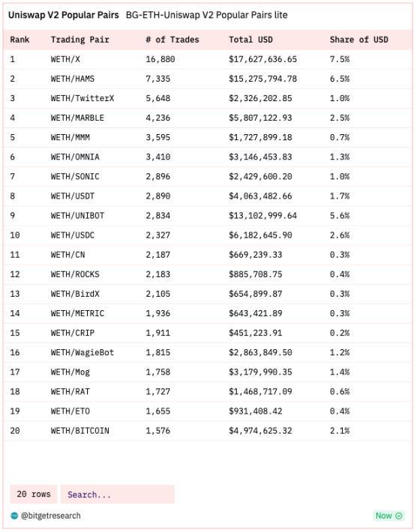Click the Now status button
This screenshot has height=532, width=417.
tap(389, 516)
